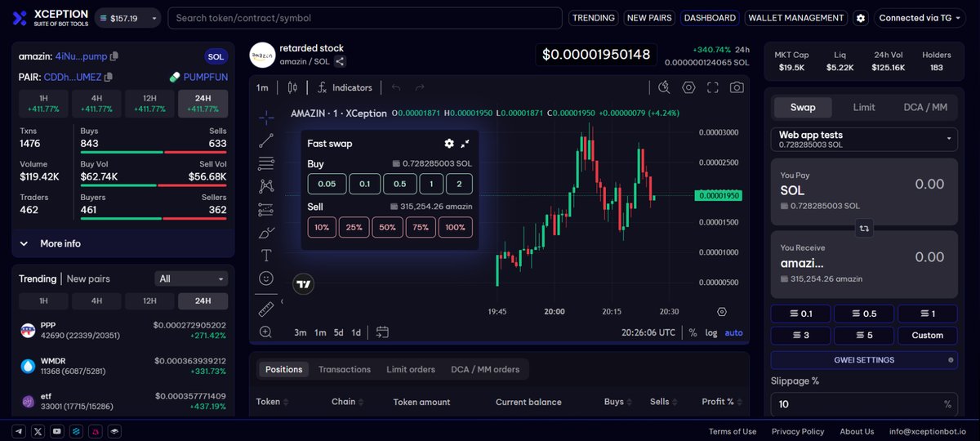This screenshot has height=441, width=980.
Task: Enter chart fullscreen mode
Action: [712, 87]
